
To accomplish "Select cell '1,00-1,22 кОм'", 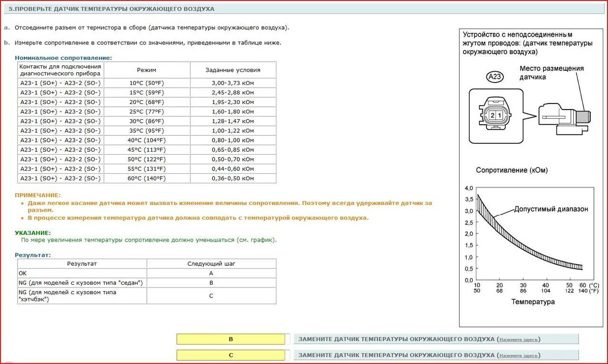I will tap(233, 131).
